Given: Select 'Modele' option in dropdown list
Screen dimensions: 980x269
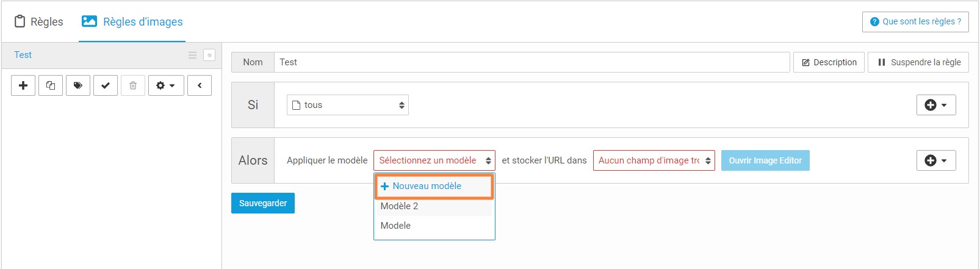Looking at the screenshot, I should click(434, 226).
